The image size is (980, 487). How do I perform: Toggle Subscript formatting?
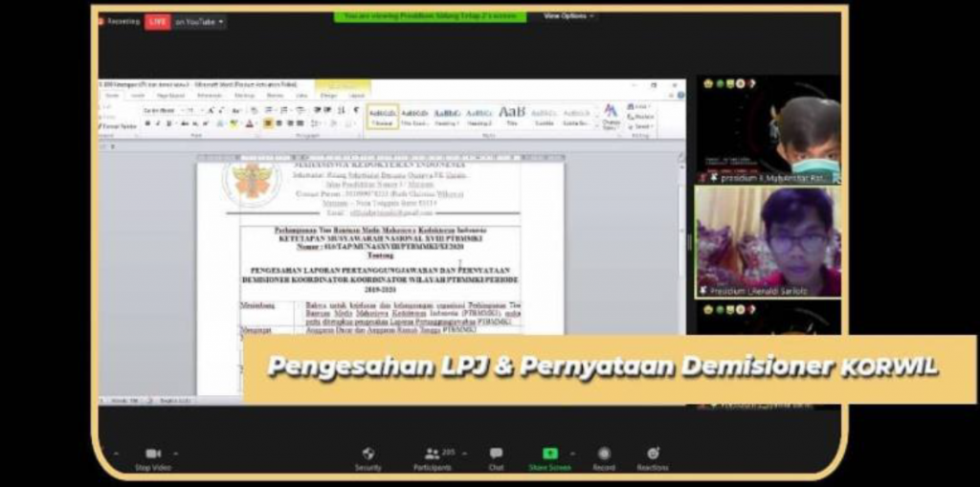(x=195, y=123)
